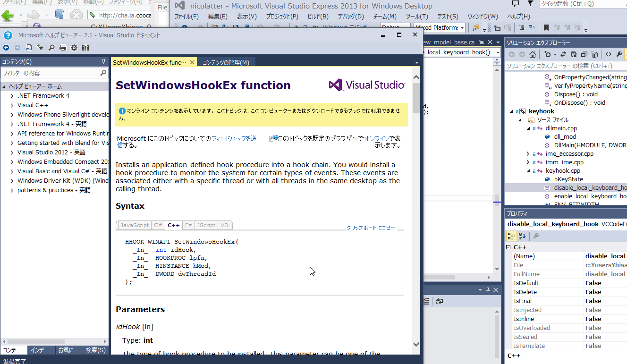Click クリップボードにコピー link
627x364 pixels.
[x=371, y=228]
